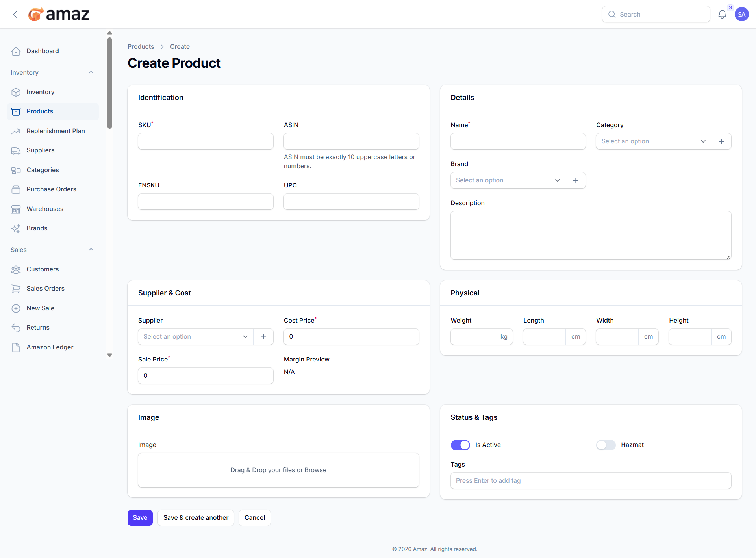Click the Warehouses sidebar icon
Screen dimensions: 756x558
tap(16, 209)
